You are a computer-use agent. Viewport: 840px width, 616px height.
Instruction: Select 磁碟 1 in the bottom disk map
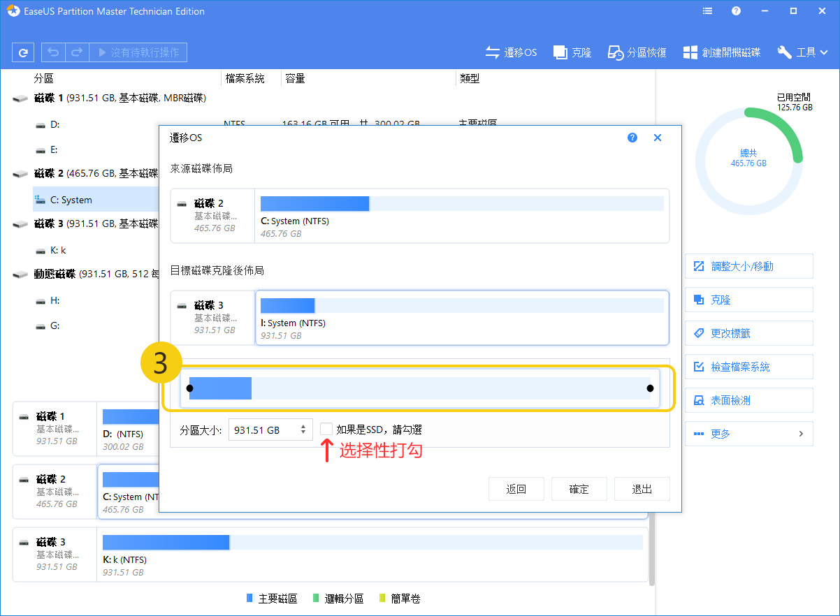55,429
